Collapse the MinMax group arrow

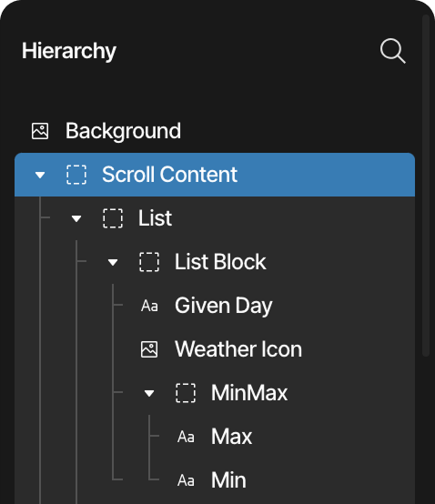click(x=149, y=393)
